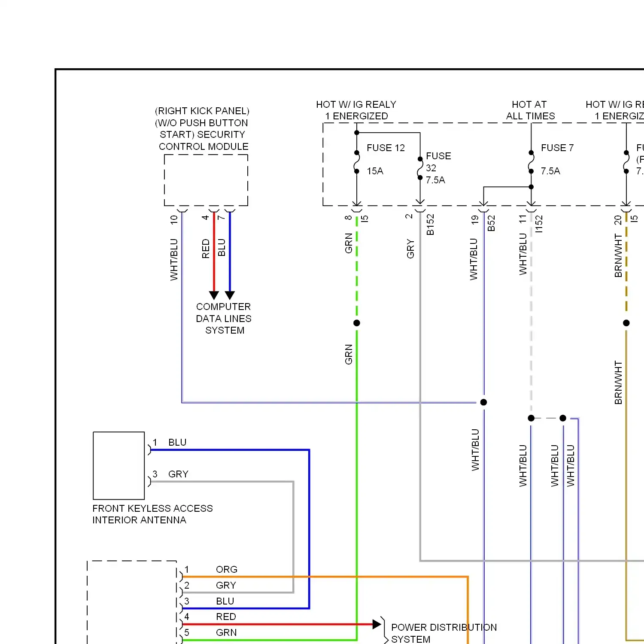644x644 pixels.
Task: Select 'FRONT KEYLESS ACCESS INTERIOR ANTENNA' label
Action: 152,514
